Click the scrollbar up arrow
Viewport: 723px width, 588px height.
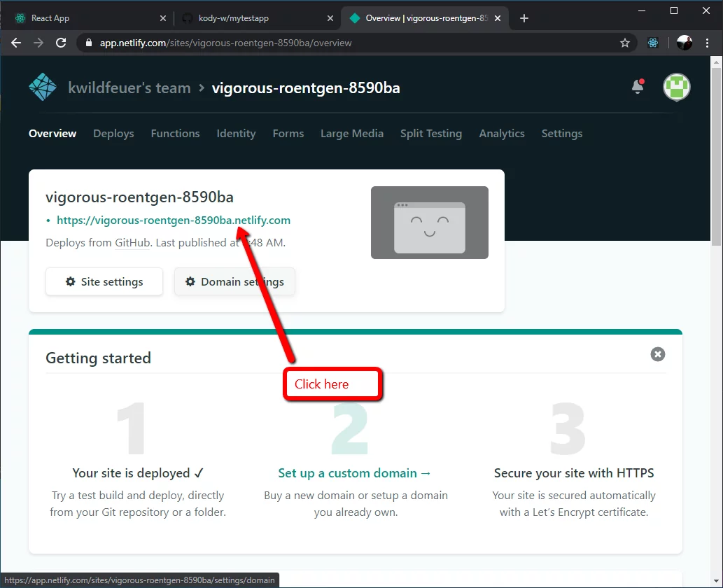[716, 62]
